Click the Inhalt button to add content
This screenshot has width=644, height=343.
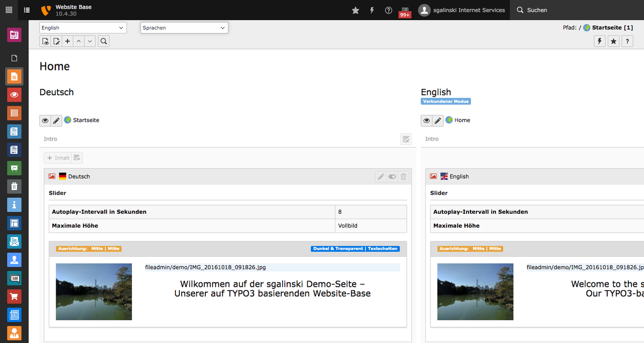point(57,158)
